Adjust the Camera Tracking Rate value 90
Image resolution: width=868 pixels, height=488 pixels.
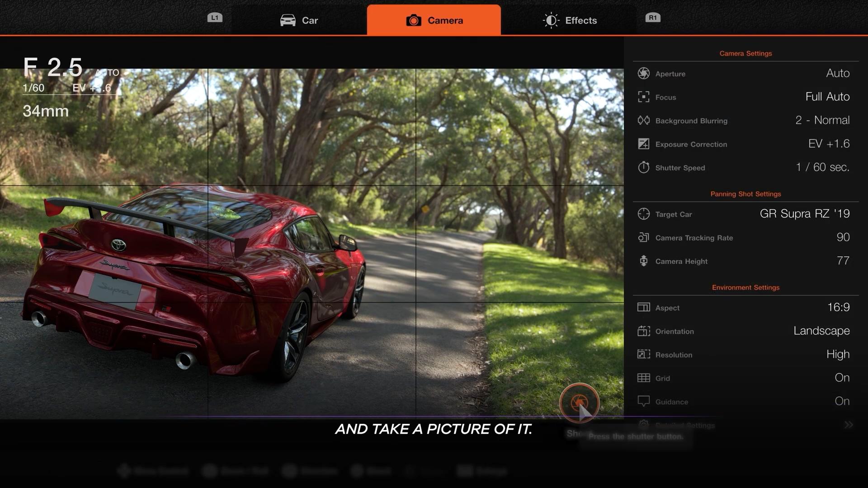point(843,237)
